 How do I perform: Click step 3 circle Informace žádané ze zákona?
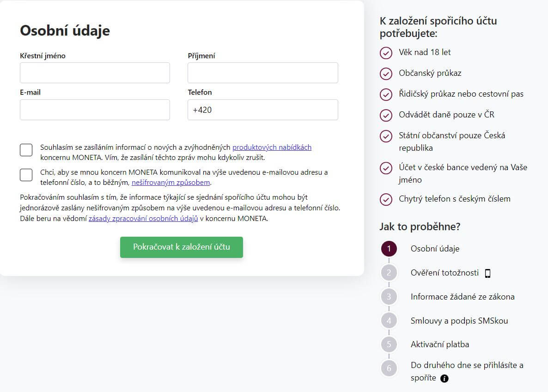pyautogui.click(x=389, y=297)
